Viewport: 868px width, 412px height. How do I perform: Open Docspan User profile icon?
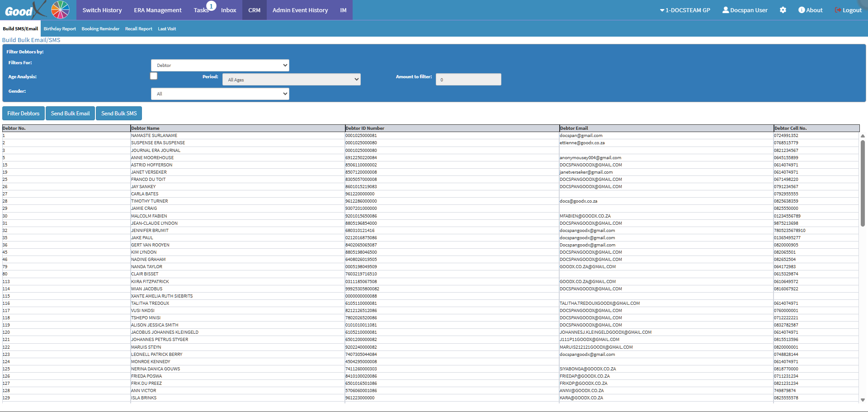coord(726,10)
